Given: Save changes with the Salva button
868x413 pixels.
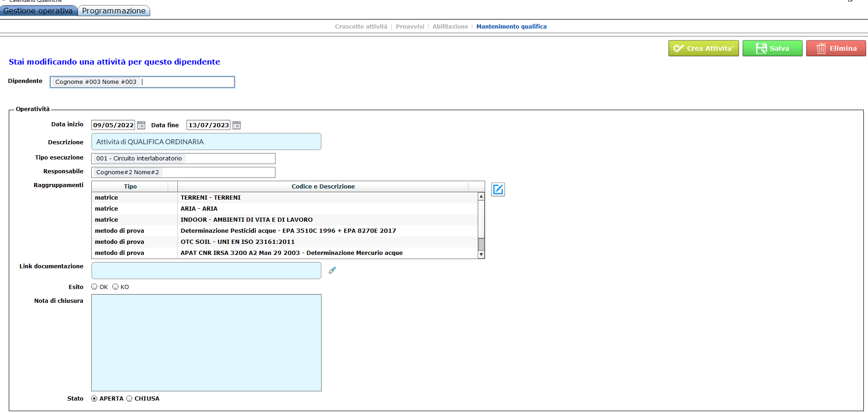Looking at the screenshot, I should coord(772,48).
